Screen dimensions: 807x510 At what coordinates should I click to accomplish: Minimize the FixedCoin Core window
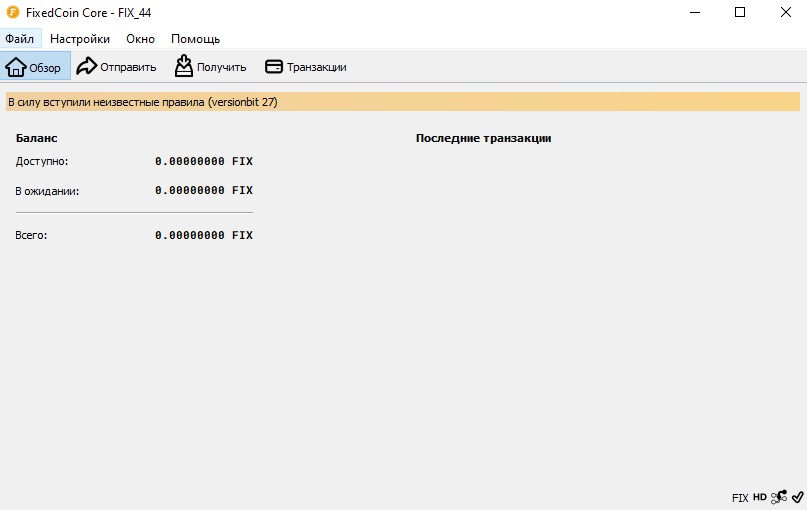click(695, 12)
